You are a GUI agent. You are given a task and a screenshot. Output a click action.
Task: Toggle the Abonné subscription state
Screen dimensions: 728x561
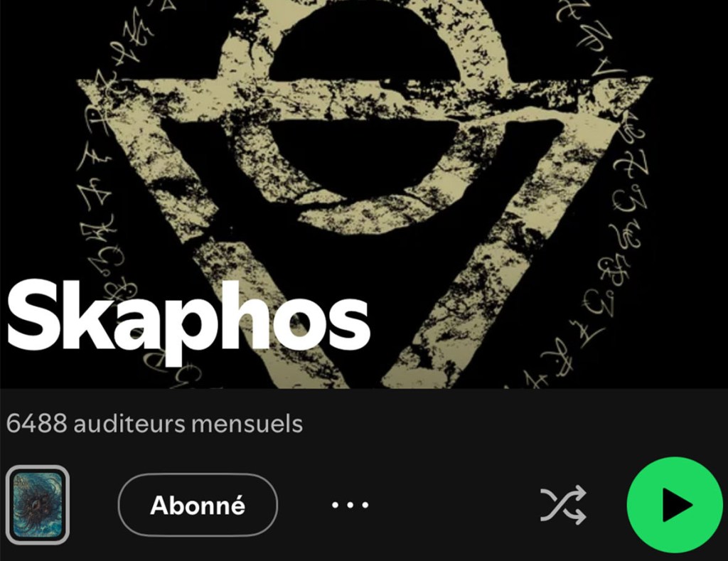(198, 505)
